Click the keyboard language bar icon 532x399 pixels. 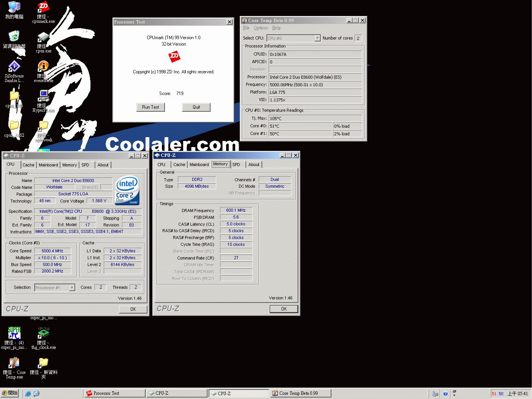(435, 394)
